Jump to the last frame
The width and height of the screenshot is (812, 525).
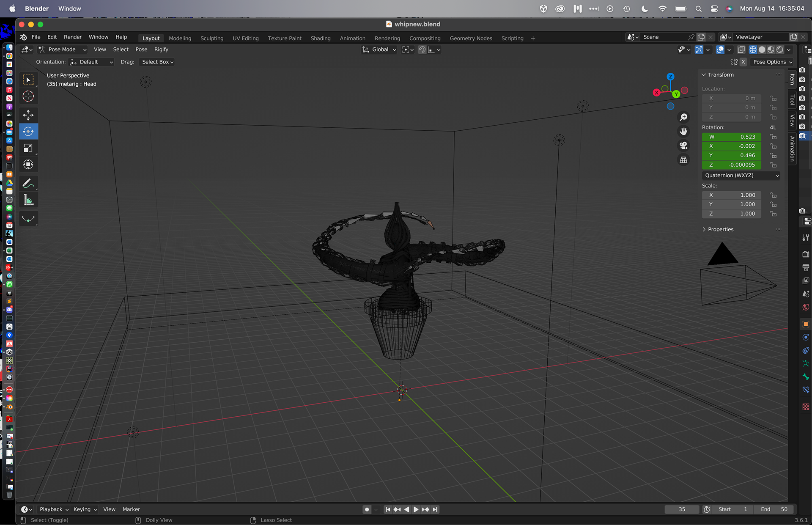pos(435,509)
